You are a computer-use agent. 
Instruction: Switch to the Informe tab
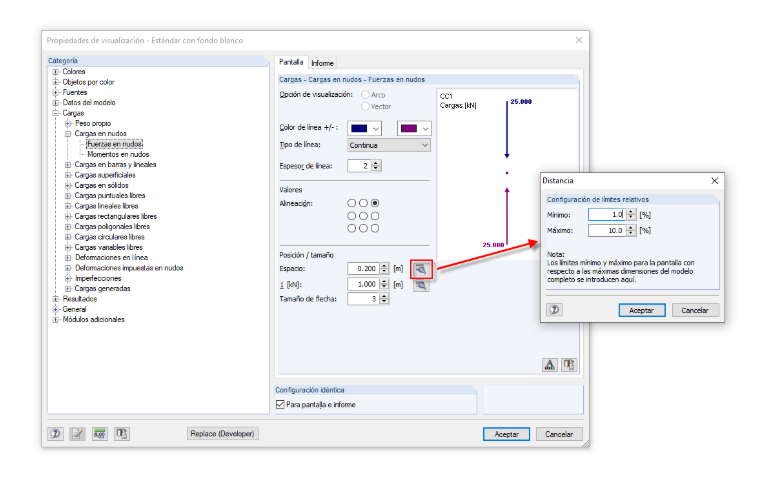[322, 63]
